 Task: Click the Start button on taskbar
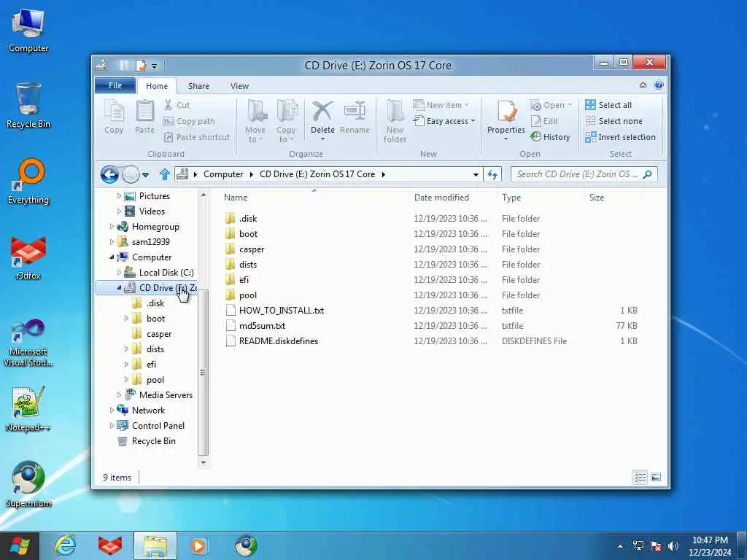(x=20, y=546)
